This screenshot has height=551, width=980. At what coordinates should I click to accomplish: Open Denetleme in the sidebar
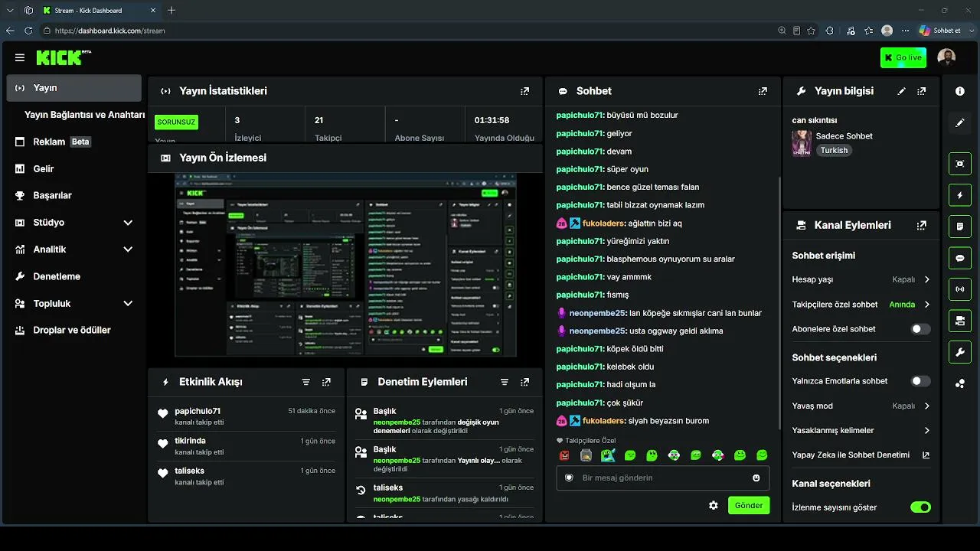[x=73, y=277]
